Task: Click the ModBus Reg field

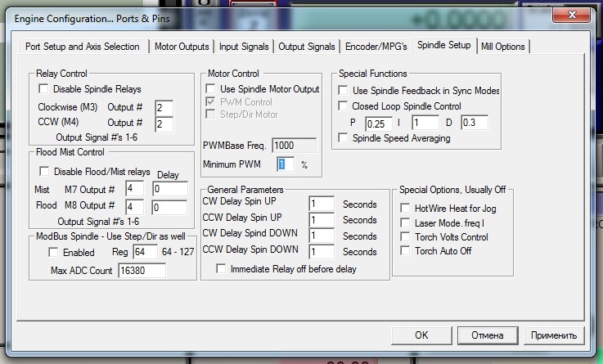Action: pos(146,252)
